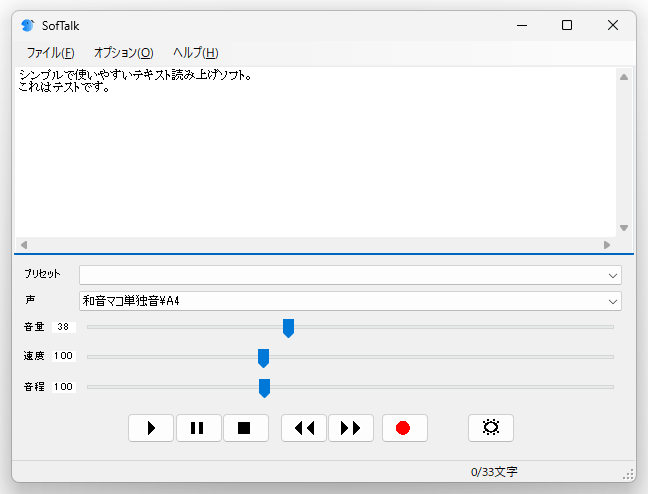Click the horizontal scroll right arrow
648x494 pixels.
pos(607,245)
